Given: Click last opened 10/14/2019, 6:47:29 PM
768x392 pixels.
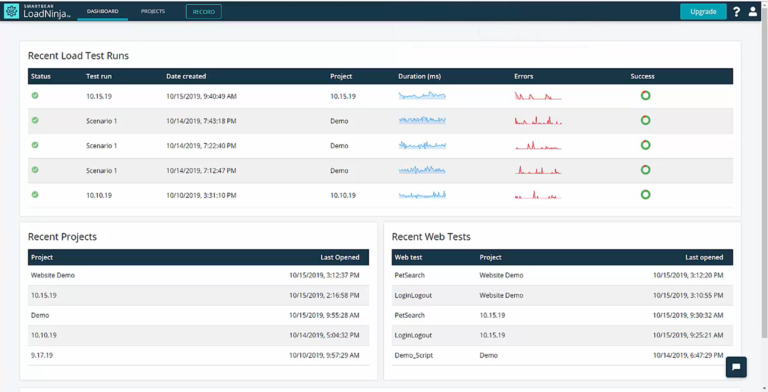Looking at the screenshot, I should (688, 355).
